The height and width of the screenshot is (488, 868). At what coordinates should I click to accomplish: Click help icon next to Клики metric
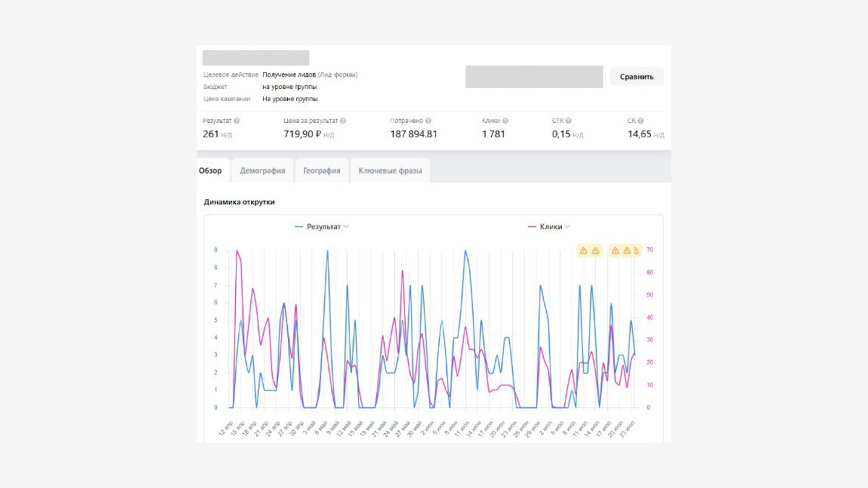pos(505,121)
